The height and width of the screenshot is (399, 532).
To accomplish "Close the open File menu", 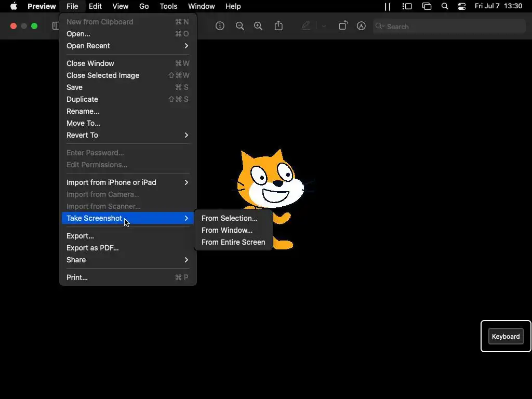I will (x=72, y=6).
